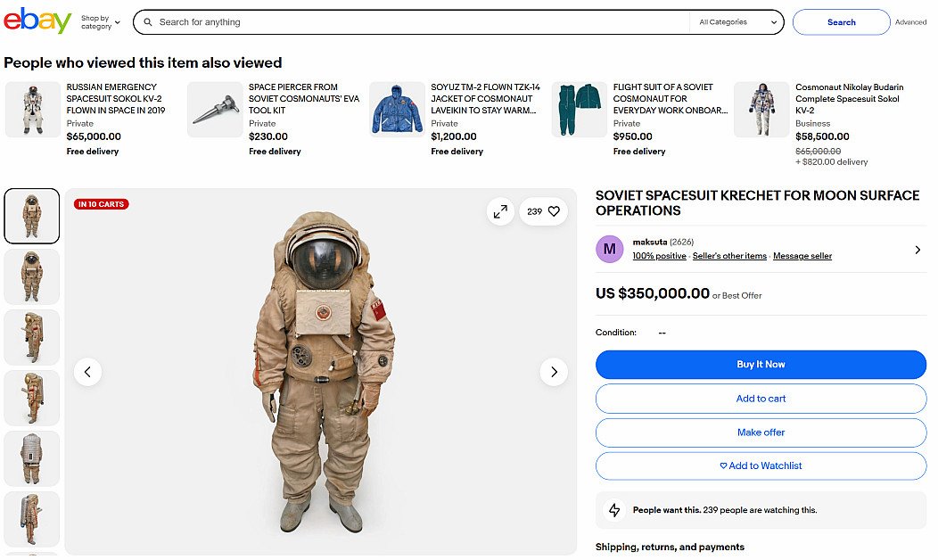Image resolution: width=938 pixels, height=560 pixels.
Task: Click lightning bolt icon in watching banner
Action: pos(614,510)
